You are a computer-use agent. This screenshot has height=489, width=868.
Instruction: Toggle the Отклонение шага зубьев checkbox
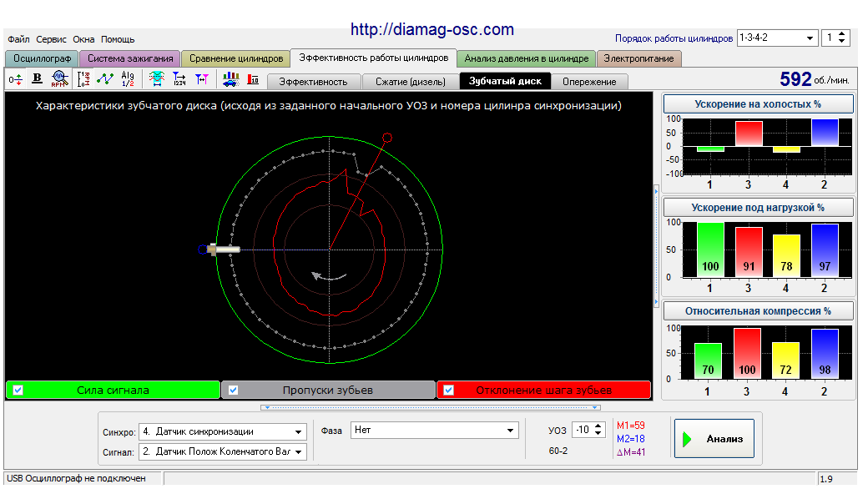click(x=449, y=390)
